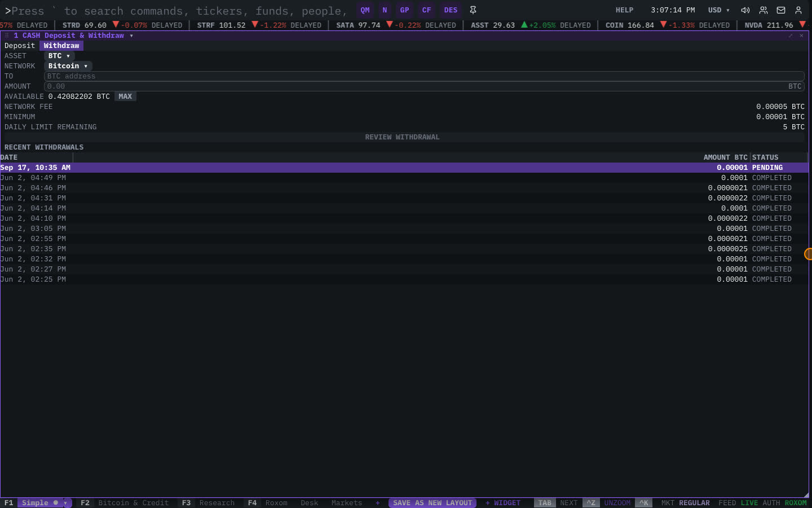
Task: Expand the widget with the maximize arrows icon
Action: 791,36
